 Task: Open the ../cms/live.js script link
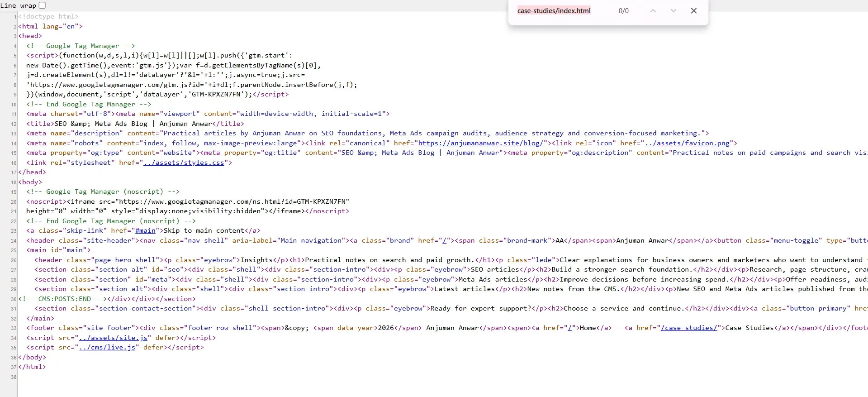(x=107, y=347)
